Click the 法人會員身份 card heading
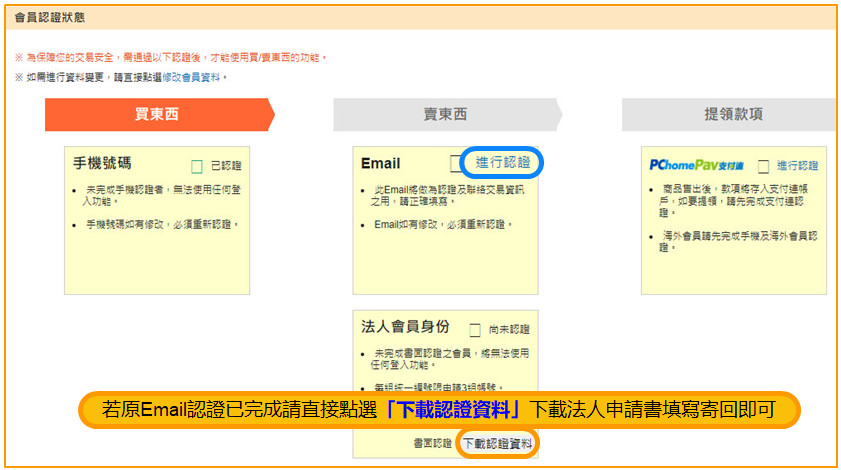The image size is (841, 470). 405,326
